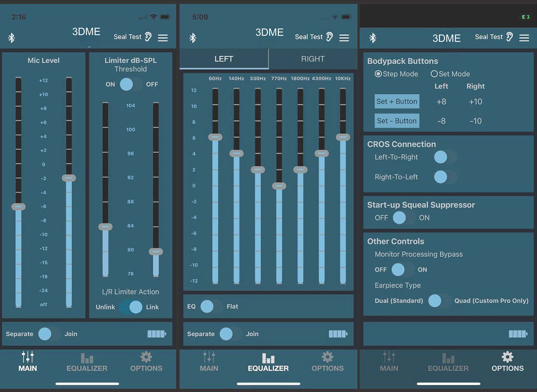Switch to RIGHT equalizer tab
Image resolution: width=537 pixels, height=392 pixels.
pos(313,59)
